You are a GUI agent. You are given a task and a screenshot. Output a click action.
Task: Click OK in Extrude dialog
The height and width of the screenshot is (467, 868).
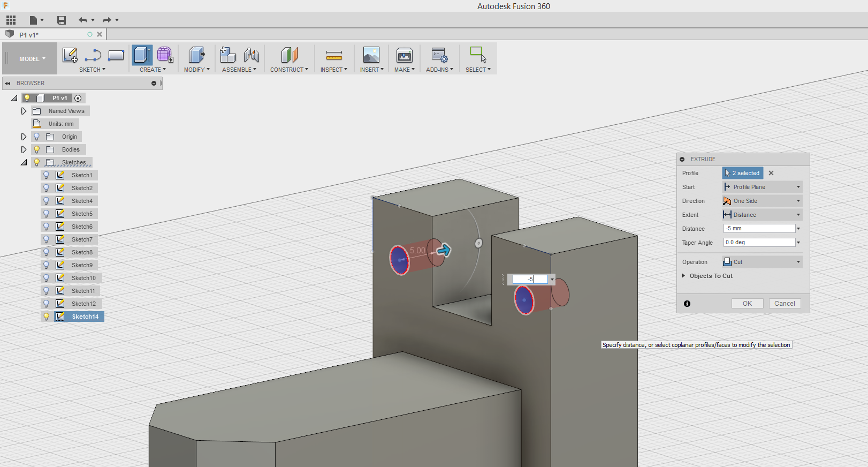pyautogui.click(x=748, y=304)
